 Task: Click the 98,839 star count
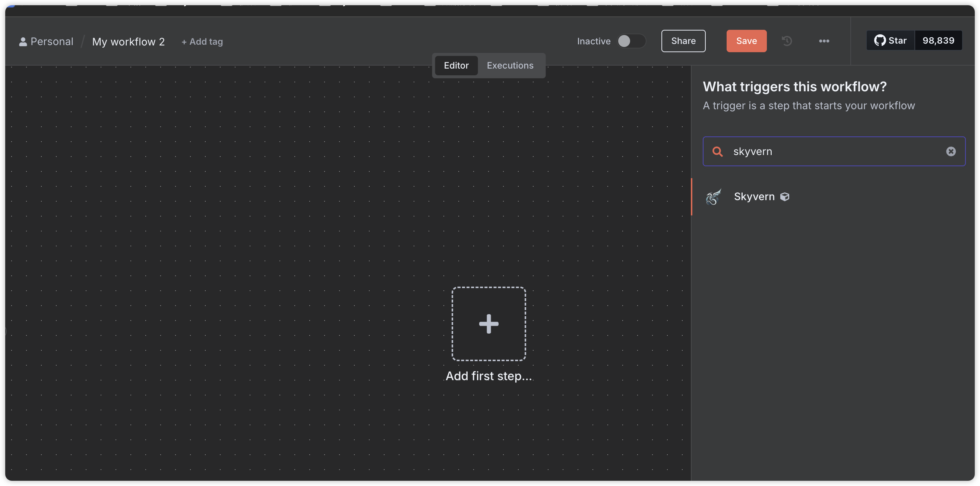(x=938, y=40)
